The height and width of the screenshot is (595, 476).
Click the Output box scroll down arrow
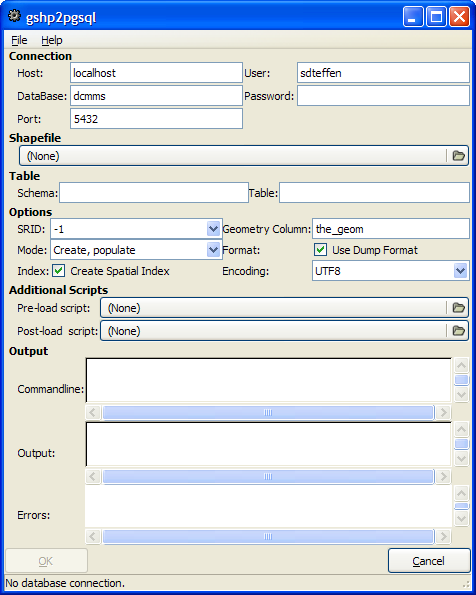tap(461, 459)
